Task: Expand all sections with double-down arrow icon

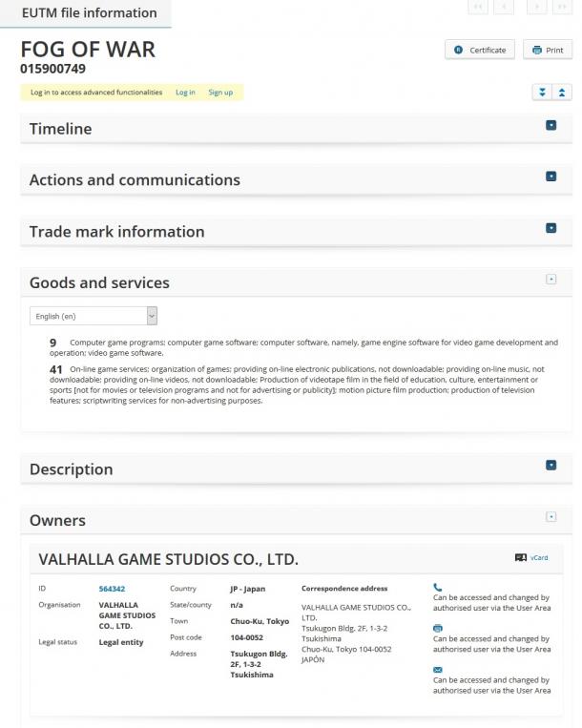Action: tap(542, 93)
